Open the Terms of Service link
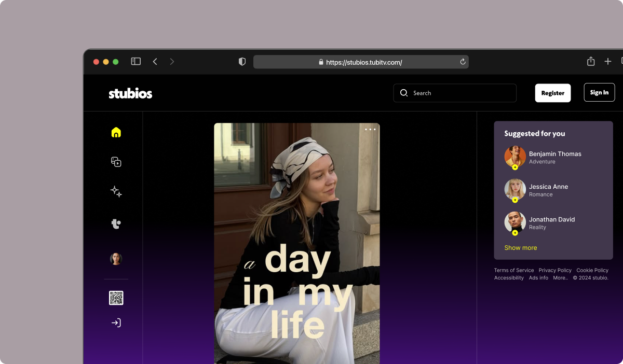This screenshot has height=364, width=623. (x=514, y=270)
